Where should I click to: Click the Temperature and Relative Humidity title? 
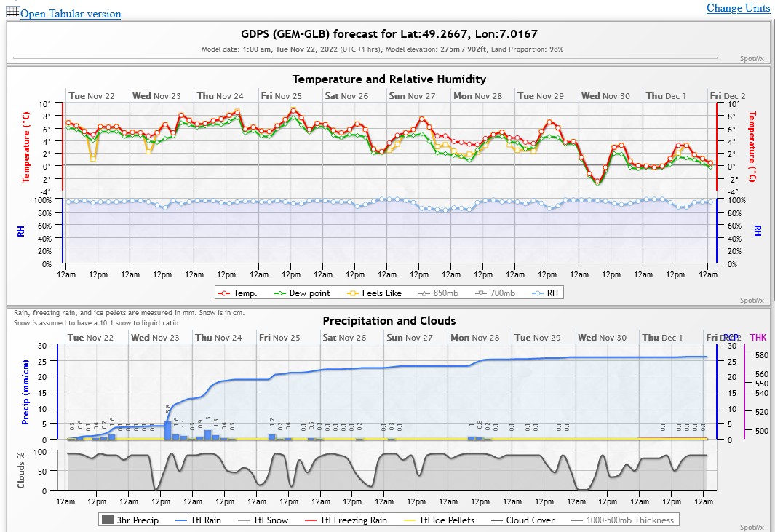(x=389, y=79)
